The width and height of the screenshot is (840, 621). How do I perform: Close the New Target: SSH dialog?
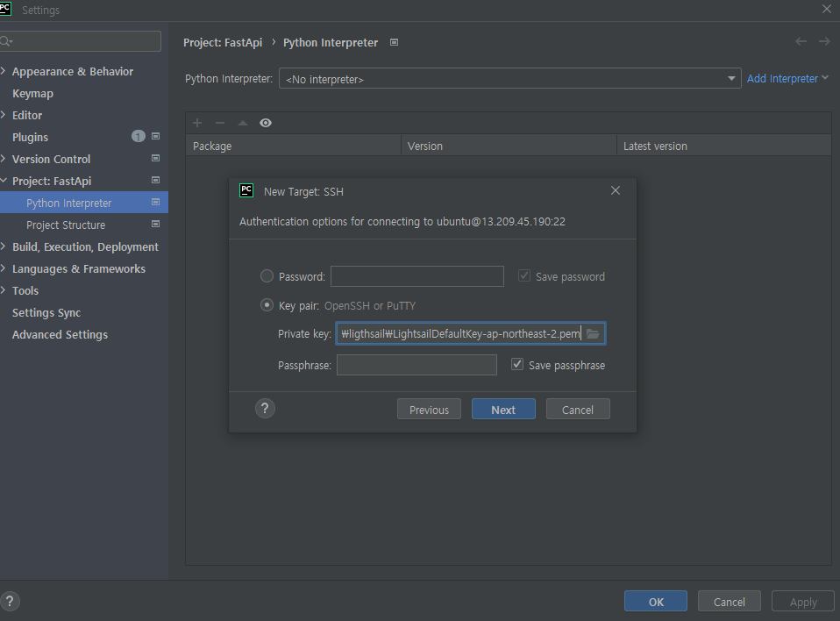pos(616,190)
